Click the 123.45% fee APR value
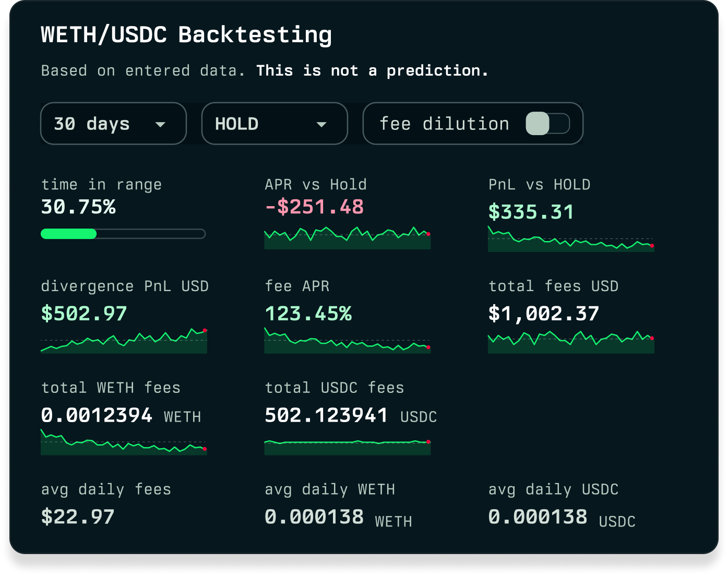The height and width of the screenshot is (576, 728). coord(308,314)
